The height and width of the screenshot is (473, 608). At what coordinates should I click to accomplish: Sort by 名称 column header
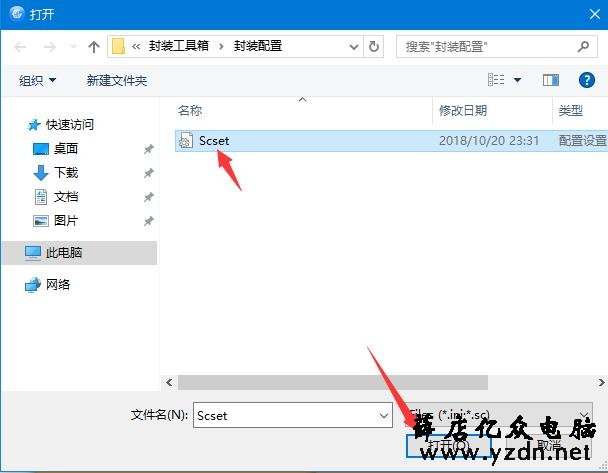190,111
